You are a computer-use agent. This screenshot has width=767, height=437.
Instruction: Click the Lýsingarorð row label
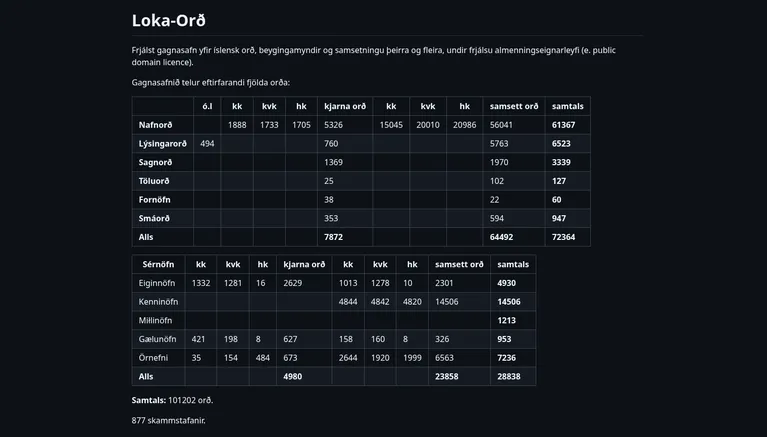(x=162, y=144)
